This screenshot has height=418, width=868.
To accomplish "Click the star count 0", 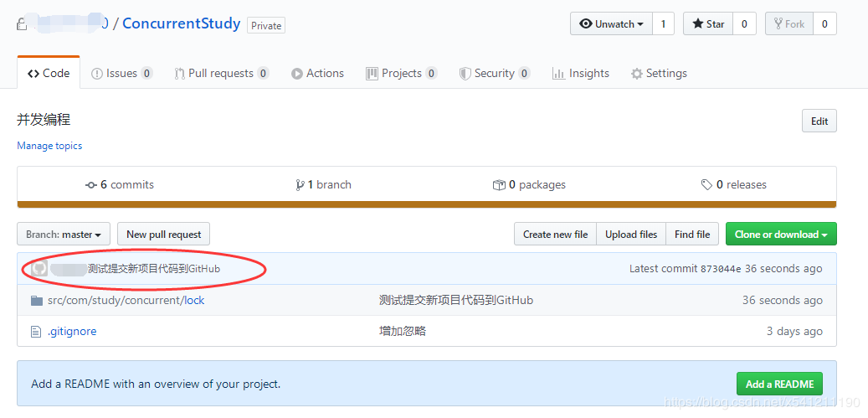I will tap(745, 23).
